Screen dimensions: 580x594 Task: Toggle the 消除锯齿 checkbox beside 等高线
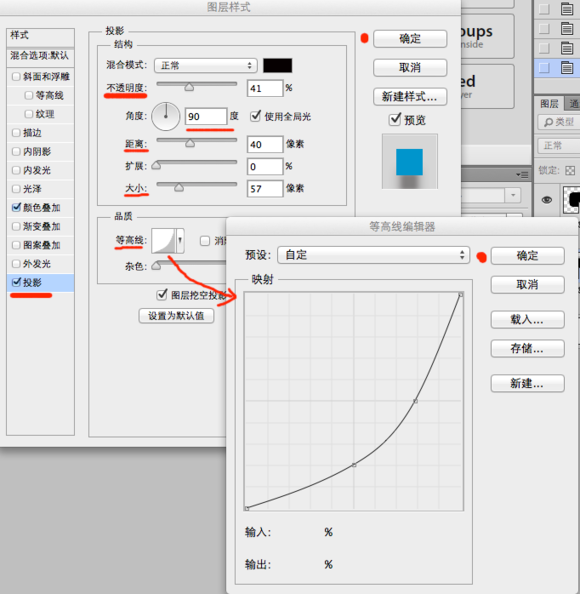click(x=205, y=241)
